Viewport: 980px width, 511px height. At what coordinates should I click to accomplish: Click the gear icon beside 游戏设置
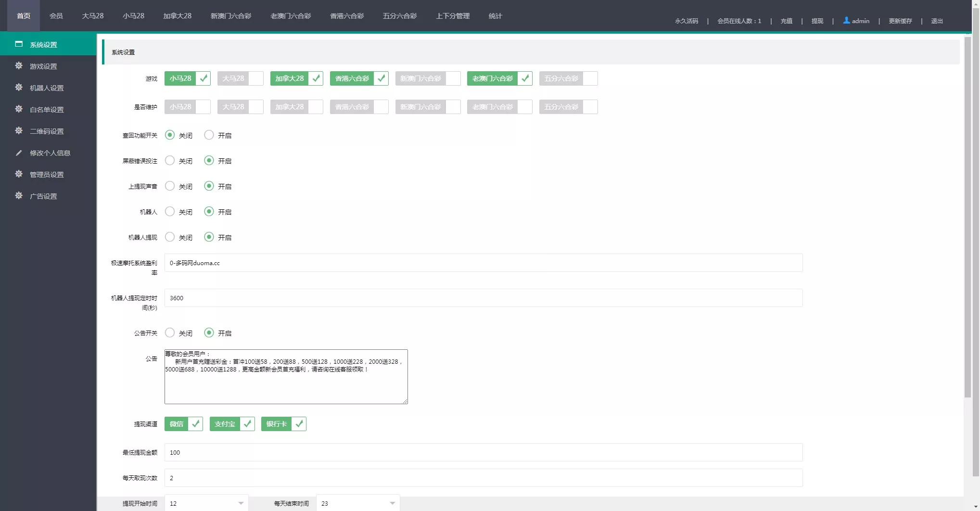tap(19, 66)
